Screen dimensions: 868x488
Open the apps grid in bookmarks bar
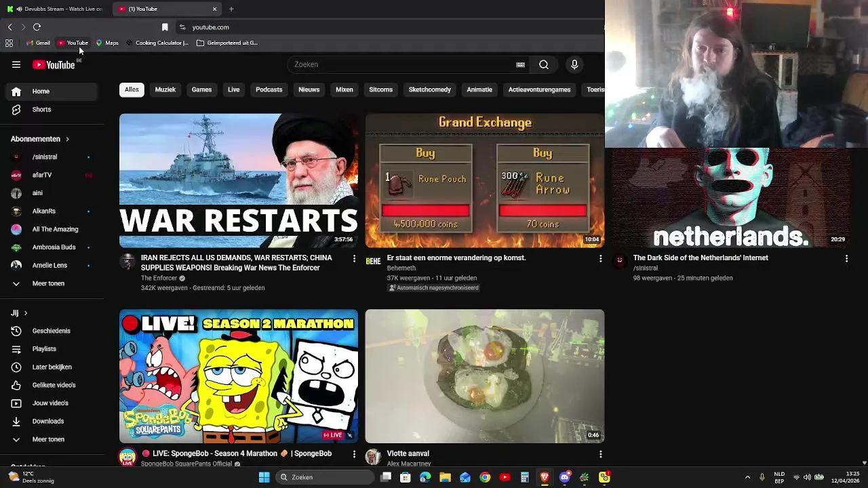click(x=9, y=43)
